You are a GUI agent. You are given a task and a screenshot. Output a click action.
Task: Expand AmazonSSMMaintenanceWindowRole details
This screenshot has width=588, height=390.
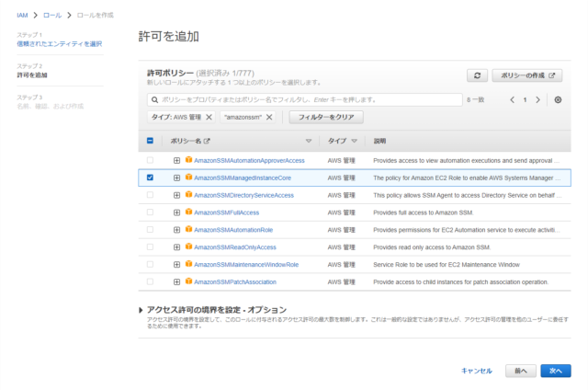pyautogui.click(x=176, y=265)
